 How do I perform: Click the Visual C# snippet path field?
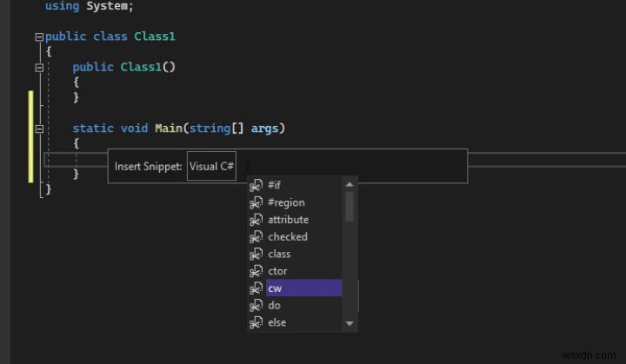click(x=212, y=166)
